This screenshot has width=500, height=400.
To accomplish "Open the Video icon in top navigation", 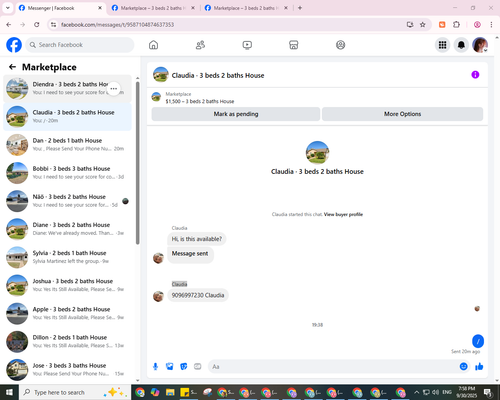I will [x=247, y=45].
